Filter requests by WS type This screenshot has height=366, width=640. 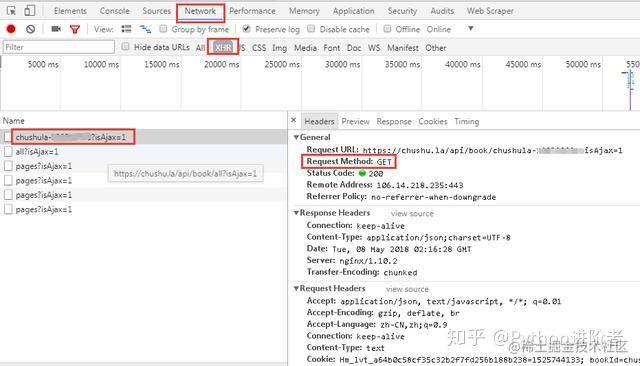[374, 48]
